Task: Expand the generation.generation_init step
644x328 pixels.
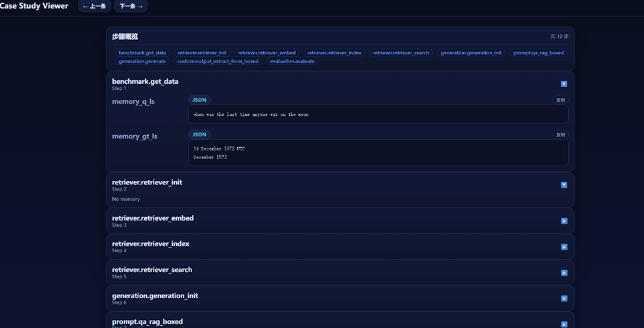Action: click(564, 299)
